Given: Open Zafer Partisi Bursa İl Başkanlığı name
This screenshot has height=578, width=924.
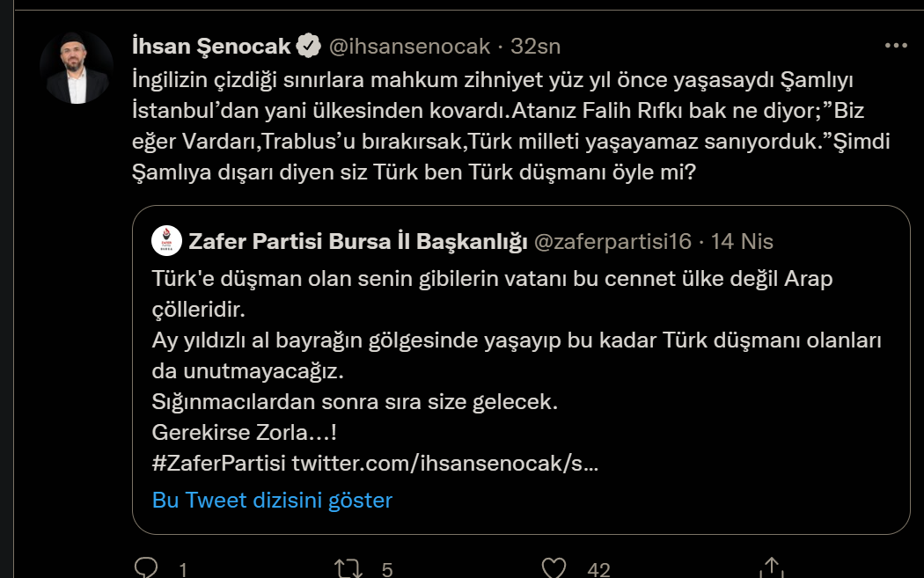Looking at the screenshot, I should tap(357, 241).
